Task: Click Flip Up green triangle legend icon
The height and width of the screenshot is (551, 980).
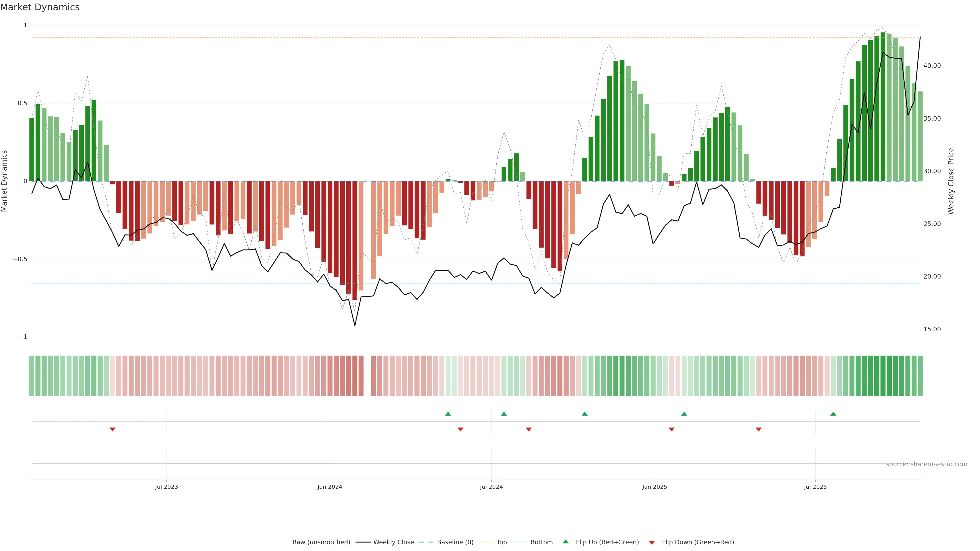Action: pyautogui.click(x=566, y=542)
